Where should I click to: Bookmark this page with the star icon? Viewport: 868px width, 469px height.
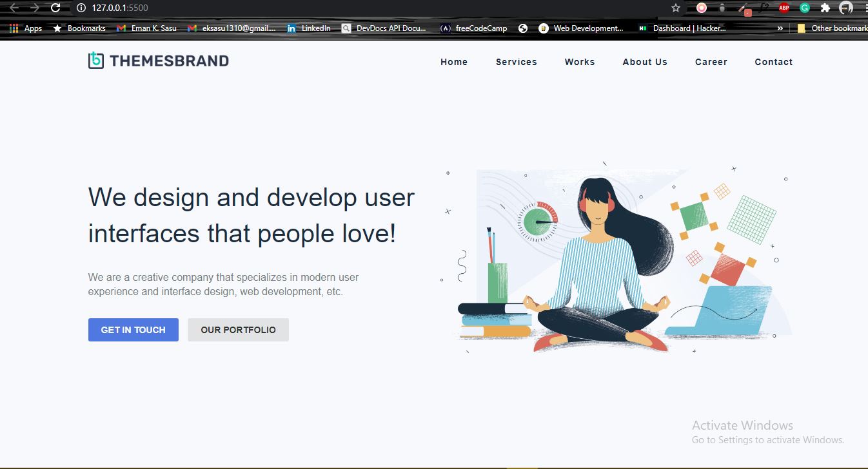(x=675, y=8)
